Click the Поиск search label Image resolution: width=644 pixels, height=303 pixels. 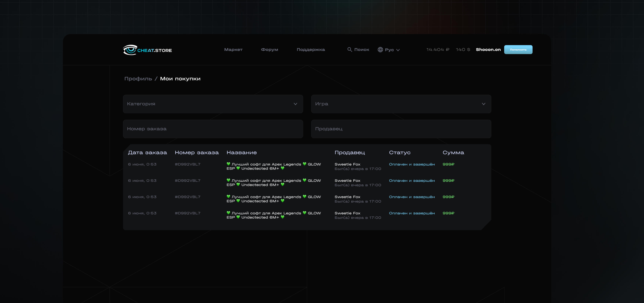coord(362,49)
